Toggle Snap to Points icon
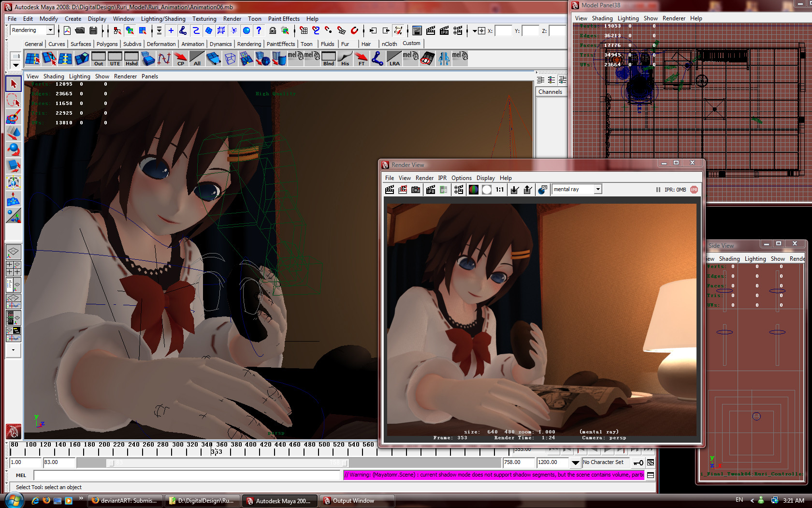This screenshot has height=508, width=812. click(x=329, y=30)
